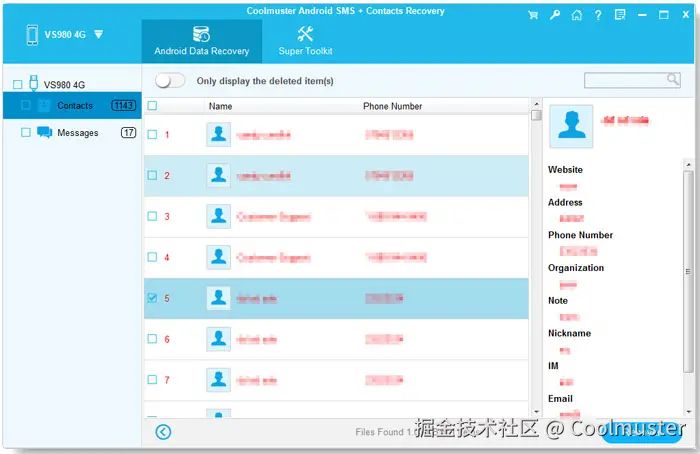This screenshot has height=454, width=700.
Task: Click row number 3 in contact list
Action: tap(167, 217)
